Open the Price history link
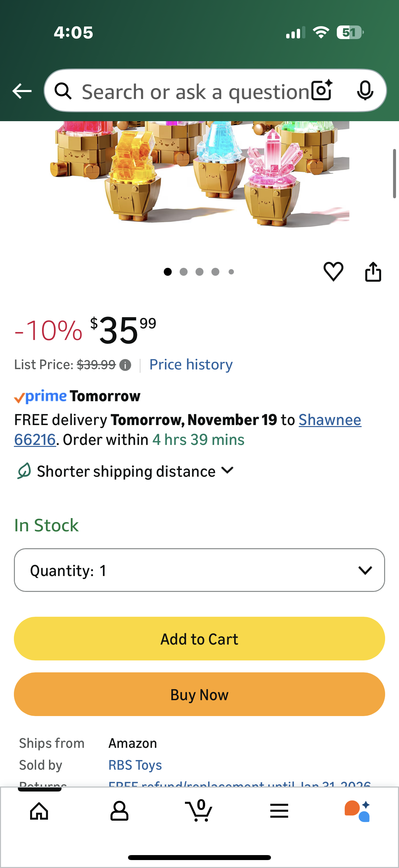This screenshot has width=399, height=868. pyautogui.click(x=191, y=364)
